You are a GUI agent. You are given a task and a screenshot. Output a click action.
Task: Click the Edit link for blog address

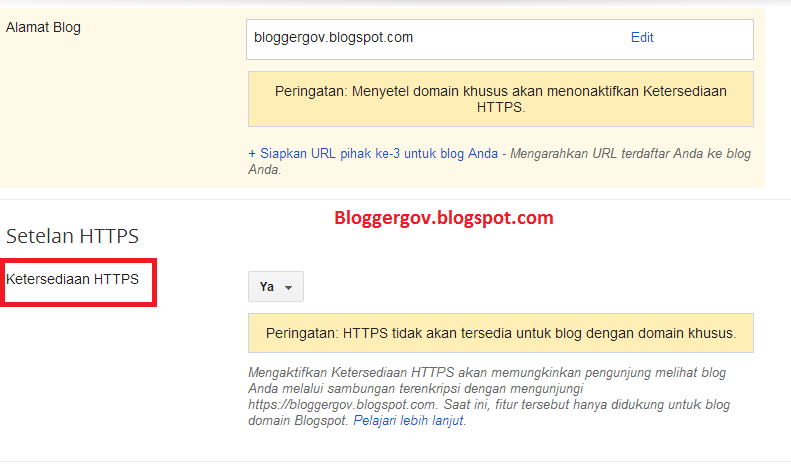pos(642,37)
